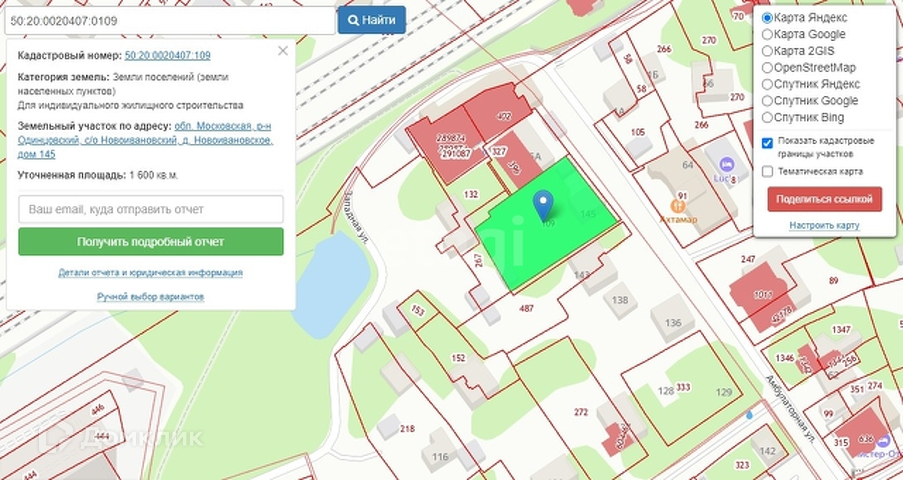Click the email input field

[151, 209]
